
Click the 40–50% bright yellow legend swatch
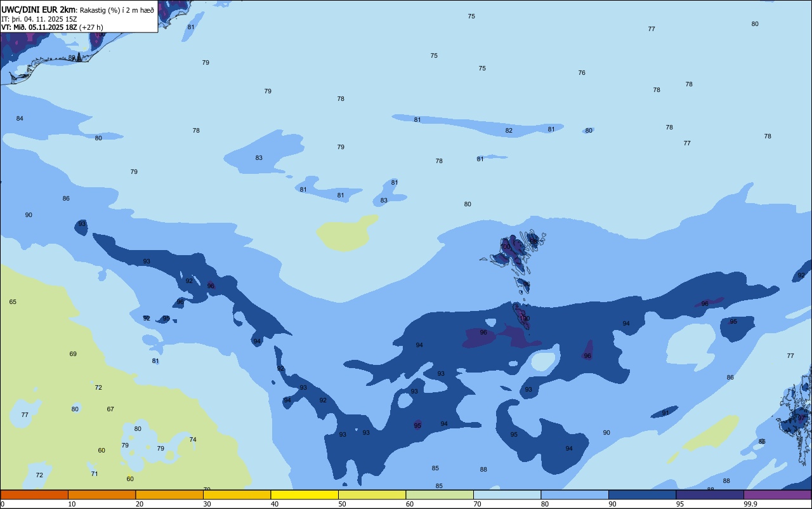[304, 494]
